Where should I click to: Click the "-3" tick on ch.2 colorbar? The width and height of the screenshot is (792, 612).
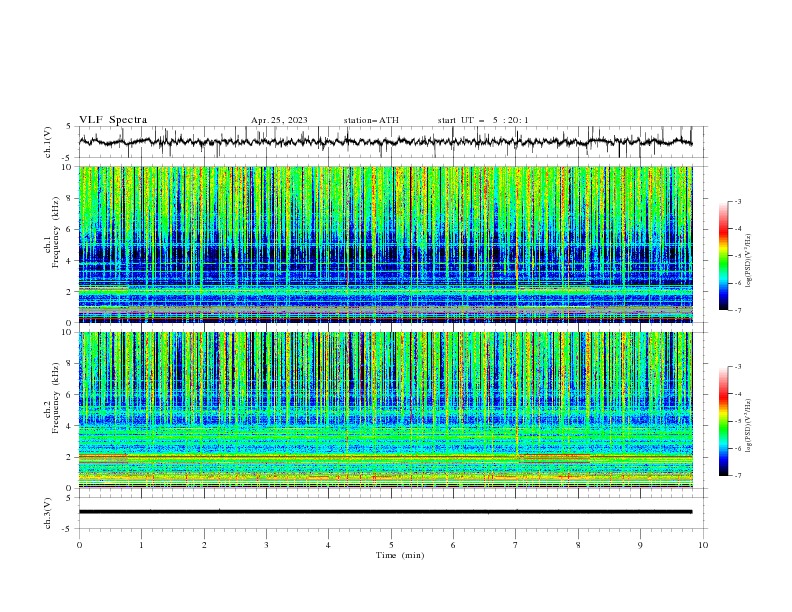pos(737,367)
